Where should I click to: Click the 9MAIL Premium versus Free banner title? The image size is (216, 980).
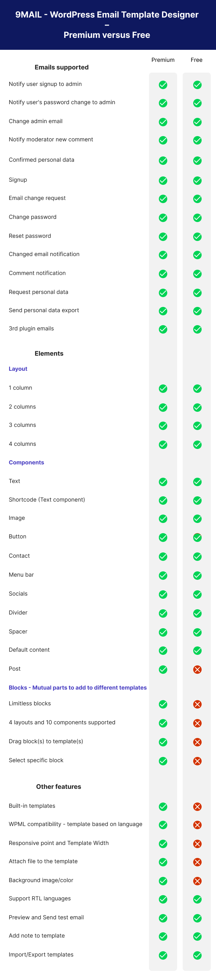pos(107,25)
